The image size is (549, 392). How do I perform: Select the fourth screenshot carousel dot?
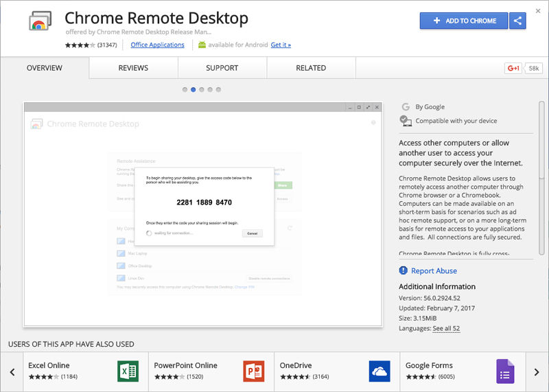tap(210, 90)
